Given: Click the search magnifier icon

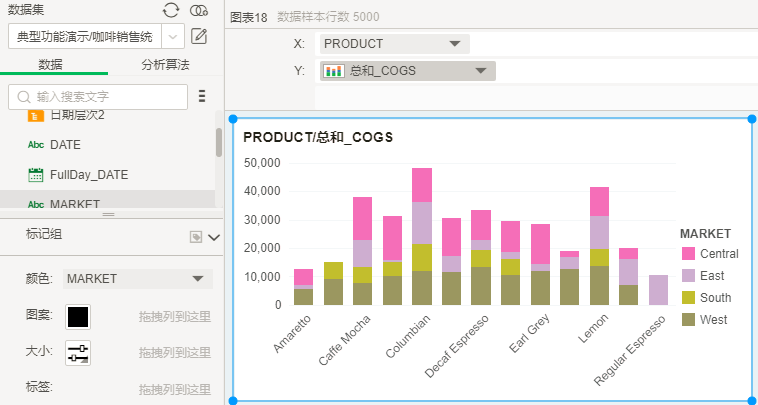Looking at the screenshot, I should pyautogui.click(x=24, y=97).
